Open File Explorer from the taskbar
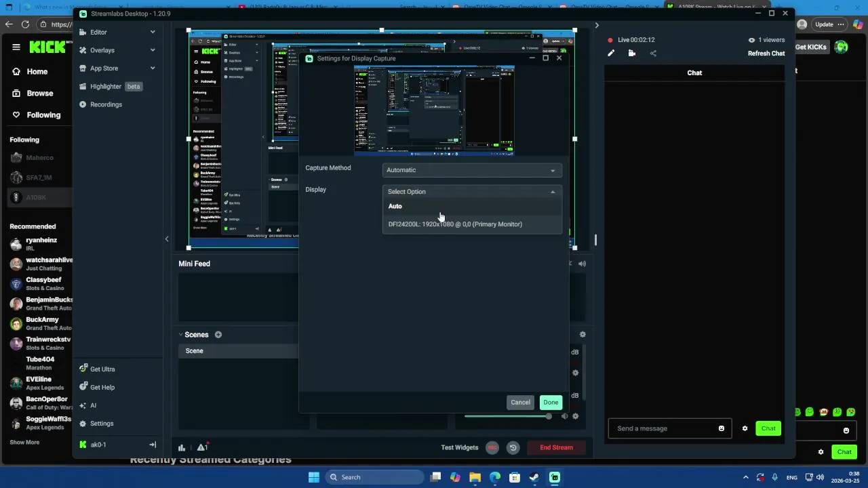 tap(475, 477)
